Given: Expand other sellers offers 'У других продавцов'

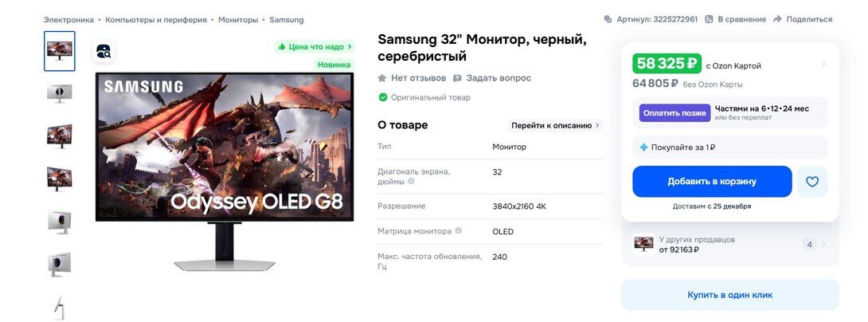Looking at the screenshot, I should point(823,245).
